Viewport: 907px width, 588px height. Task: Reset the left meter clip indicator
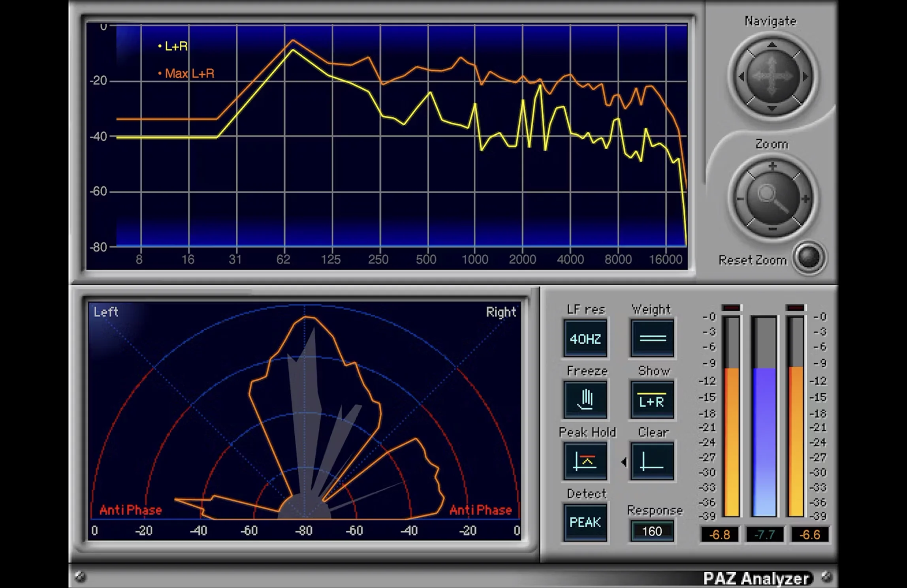click(732, 308)
